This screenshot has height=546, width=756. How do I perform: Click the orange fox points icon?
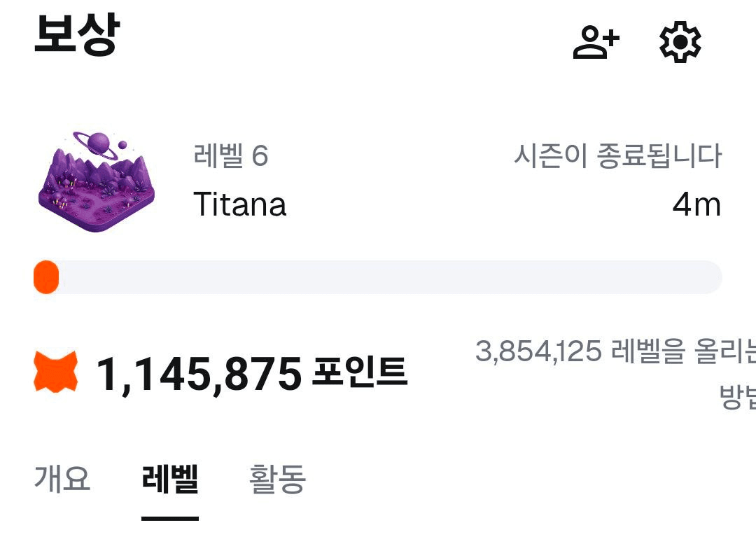tap(56, 372)
